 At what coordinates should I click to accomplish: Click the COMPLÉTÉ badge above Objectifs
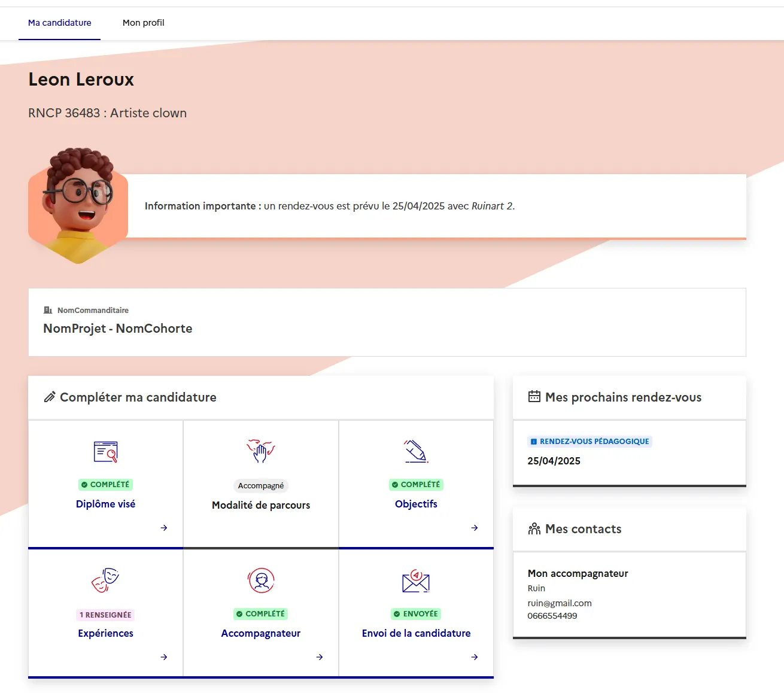tap(416, 484)
